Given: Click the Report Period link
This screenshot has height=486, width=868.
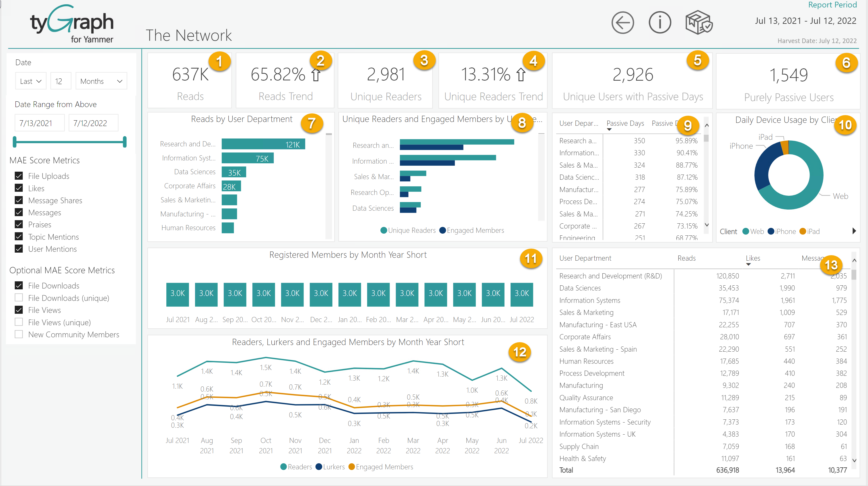Looking at the screenshot, I should point(833,5).
